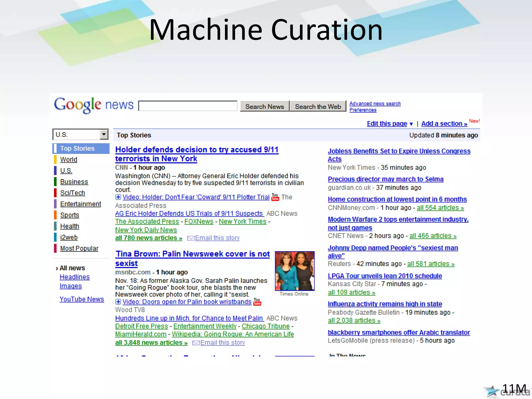Select the World section

click(69, 159)
